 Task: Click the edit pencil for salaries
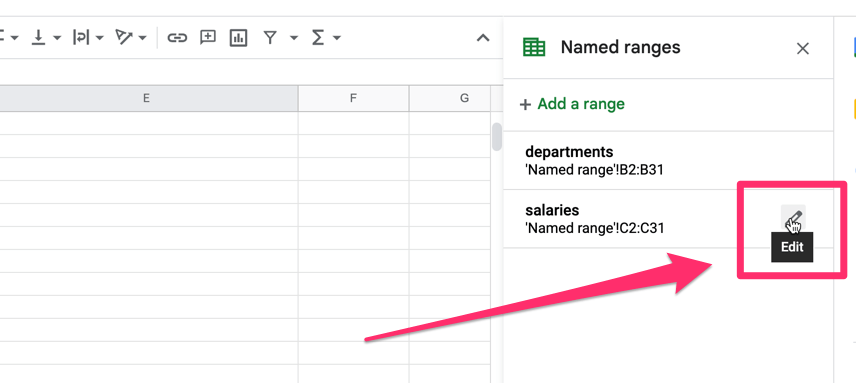tap(793, 217)
